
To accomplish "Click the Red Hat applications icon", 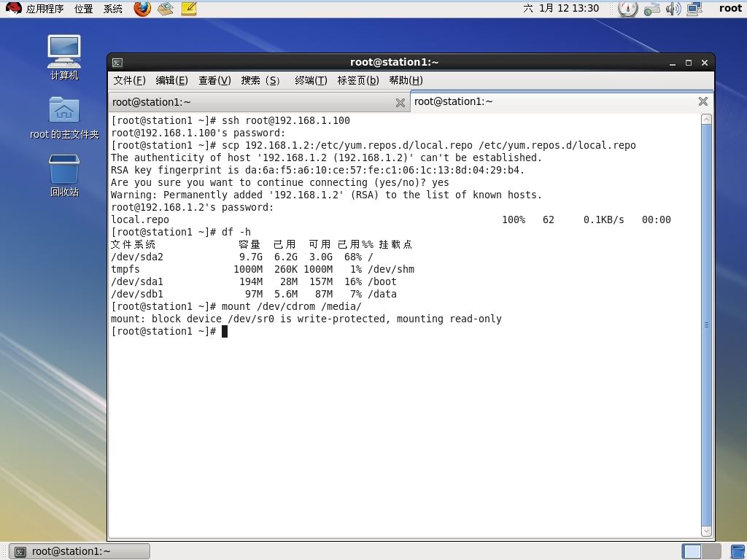I will tap(13, 8).
